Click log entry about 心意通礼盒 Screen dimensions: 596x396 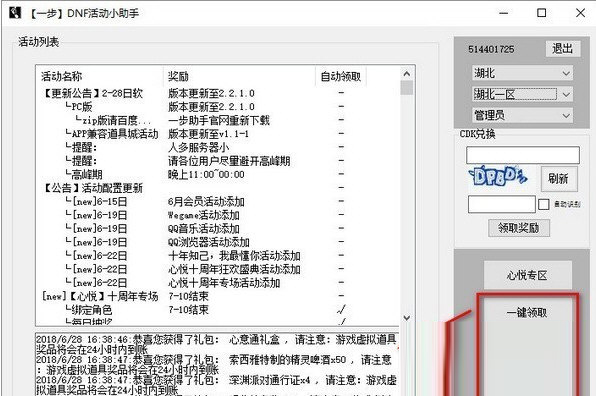[217, 344]
